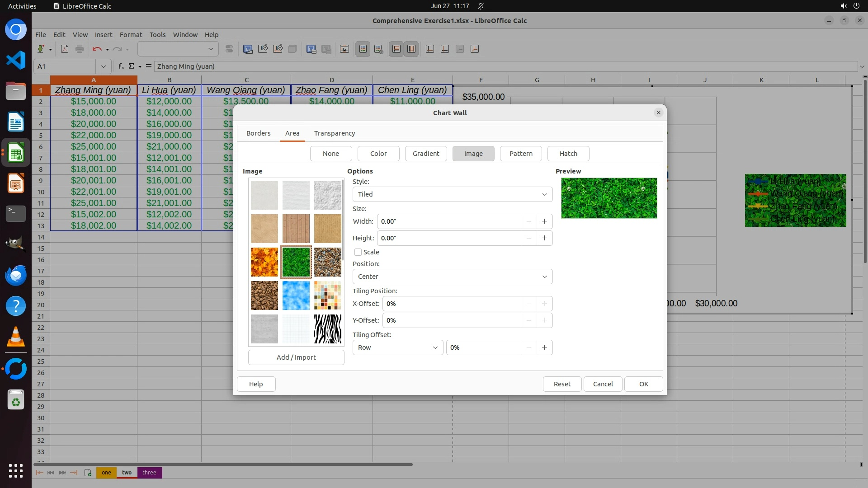Click the Legend On/Off toolbar icon
This screenshot has height=488, width=868.
[x=363, y=49]
